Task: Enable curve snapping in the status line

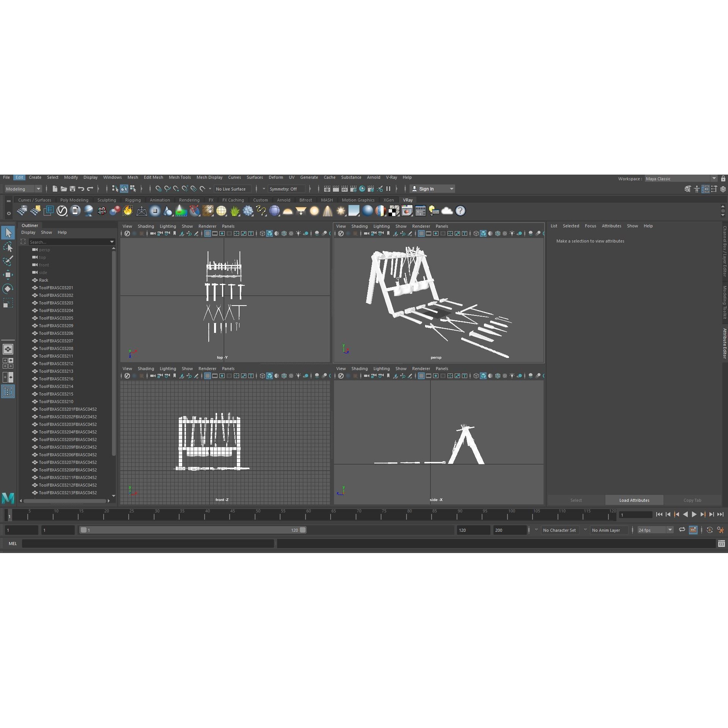Action: coord(167,189)
